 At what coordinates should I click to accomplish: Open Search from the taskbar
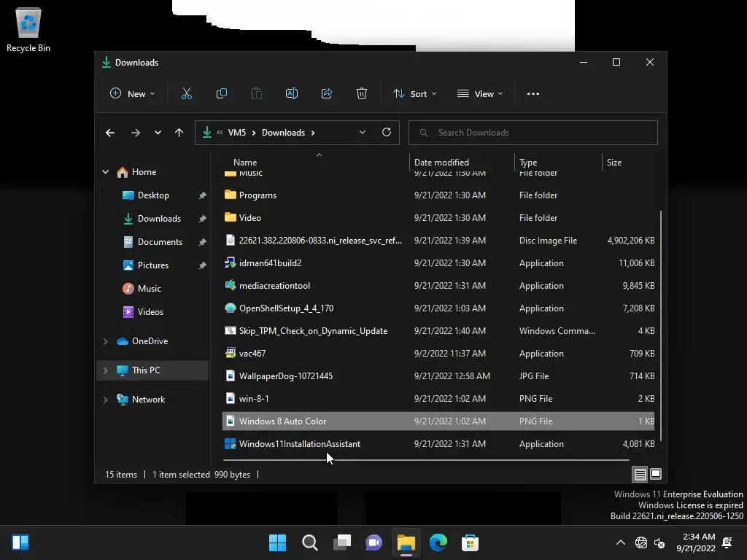click(x=309, y=542)
